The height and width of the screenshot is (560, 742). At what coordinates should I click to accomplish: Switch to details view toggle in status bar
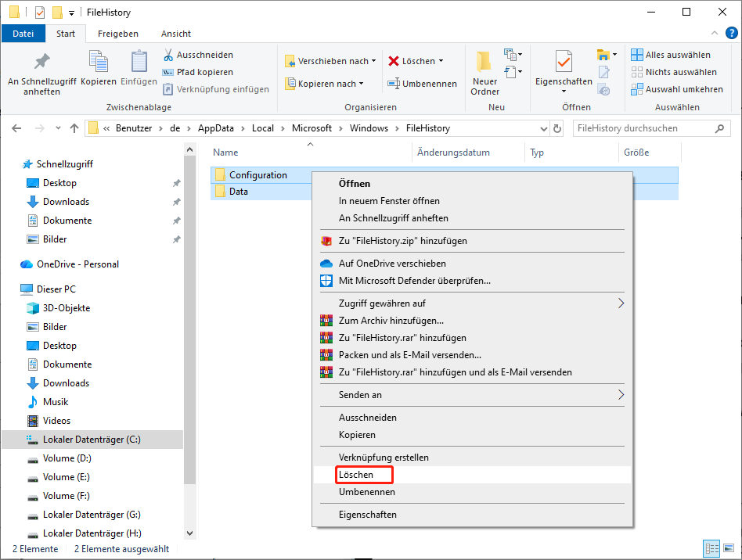pyautogui.click(x=711, y=548)
